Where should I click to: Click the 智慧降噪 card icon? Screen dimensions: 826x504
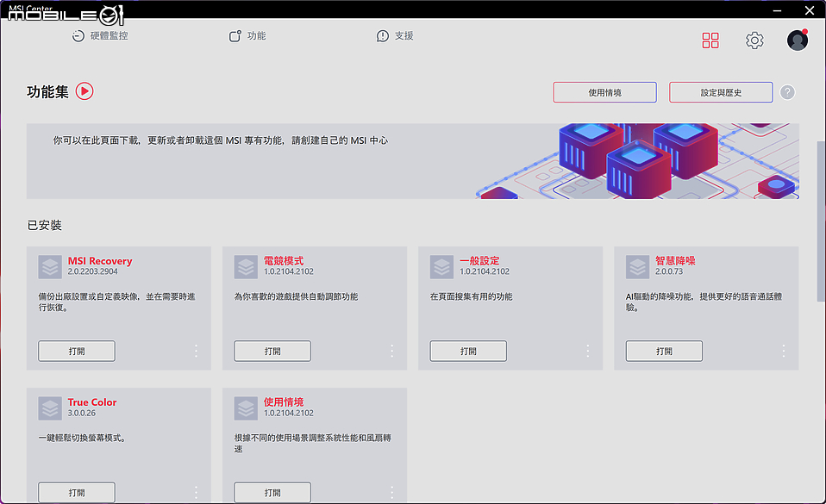tap(638, 267)
